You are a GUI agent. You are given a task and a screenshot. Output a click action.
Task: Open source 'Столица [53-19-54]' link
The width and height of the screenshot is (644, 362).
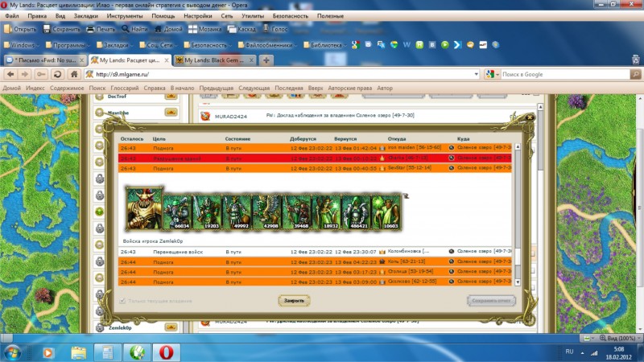[411, 271]
